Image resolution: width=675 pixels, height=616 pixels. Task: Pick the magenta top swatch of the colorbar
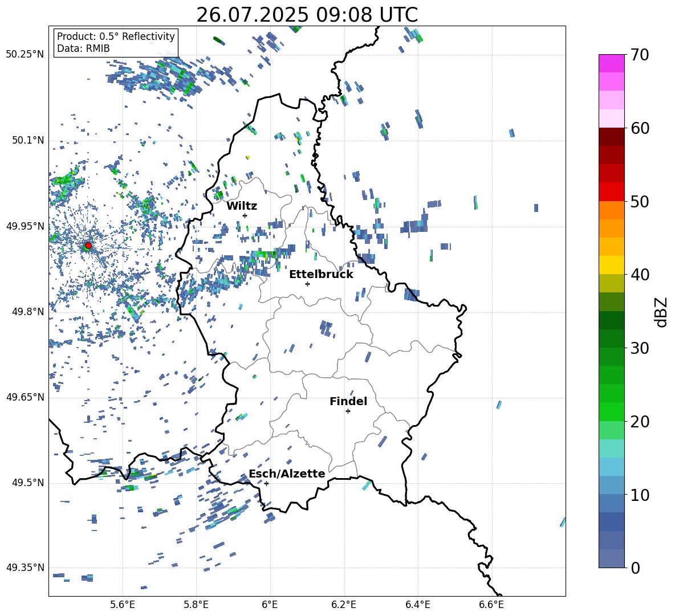(611, 63)
